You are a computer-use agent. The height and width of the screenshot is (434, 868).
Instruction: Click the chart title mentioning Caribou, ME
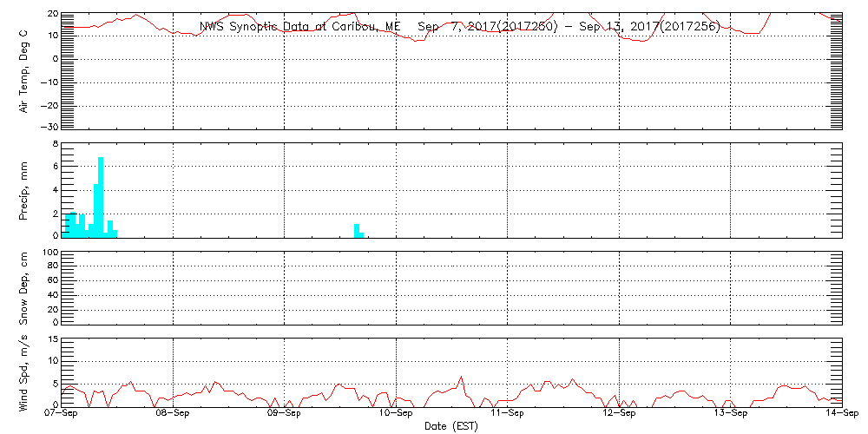[x=459, y=27]
